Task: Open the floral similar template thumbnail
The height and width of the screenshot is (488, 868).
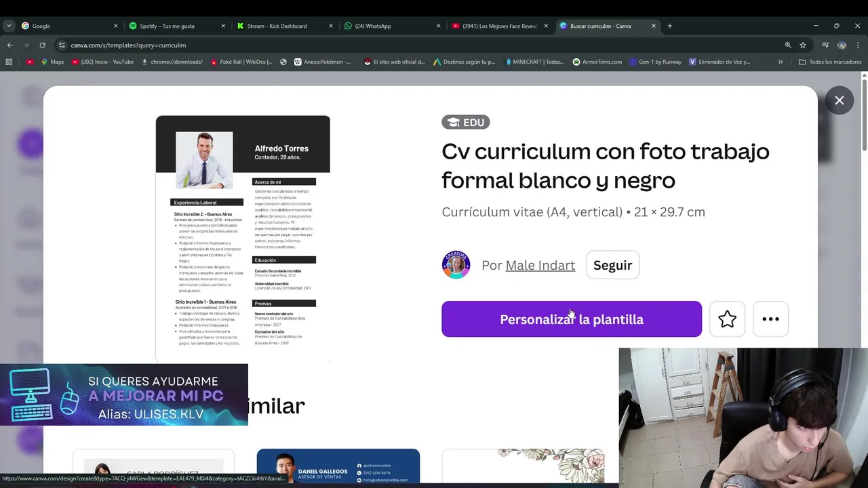Action: tap(523, 466)
